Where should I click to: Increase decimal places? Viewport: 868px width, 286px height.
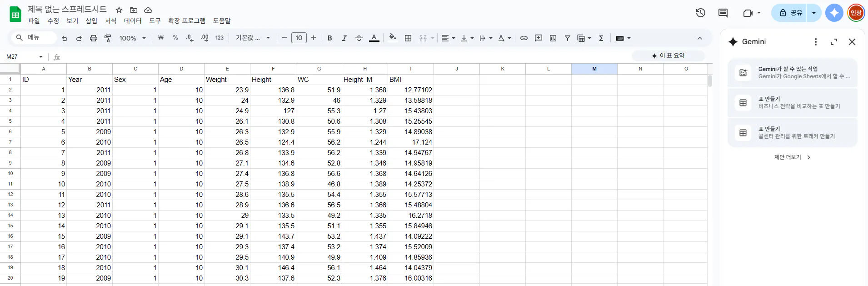coord(205,38)
